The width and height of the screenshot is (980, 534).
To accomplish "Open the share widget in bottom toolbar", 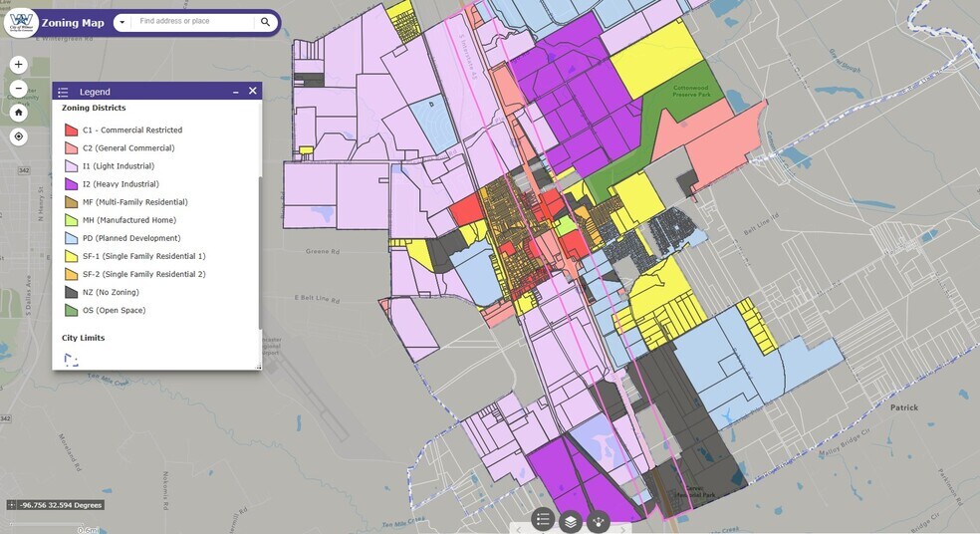I will [x=599, y=519].
